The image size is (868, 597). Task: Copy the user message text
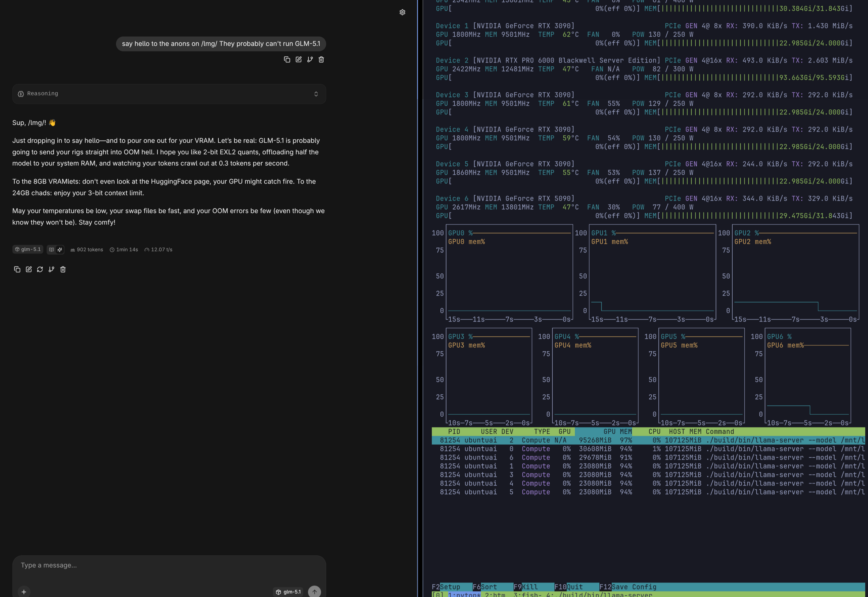(x=287, y=59)
